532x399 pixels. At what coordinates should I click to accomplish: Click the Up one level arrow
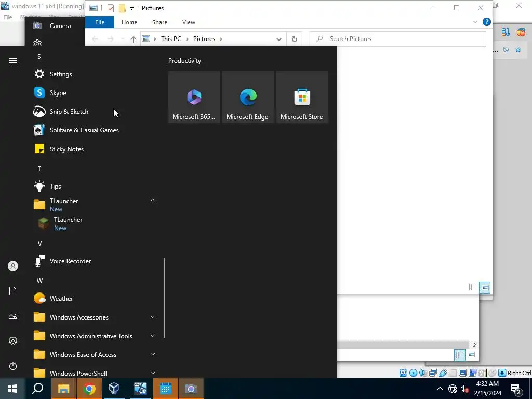(x=134, y=39)
